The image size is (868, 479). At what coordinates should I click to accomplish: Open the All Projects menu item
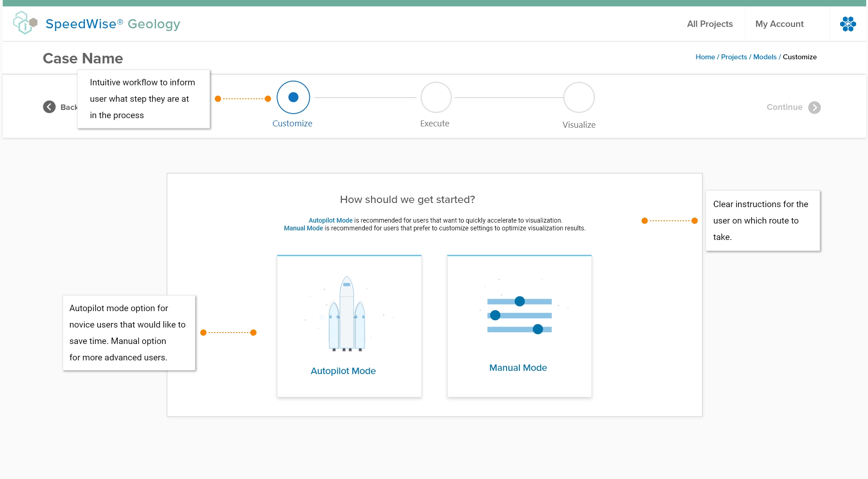click(710, 24)
